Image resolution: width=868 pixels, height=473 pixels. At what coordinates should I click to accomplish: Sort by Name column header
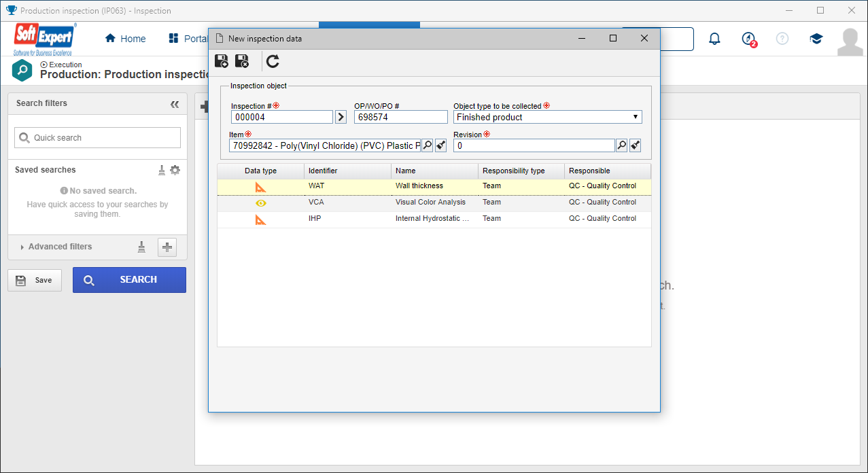click(434, 171)
